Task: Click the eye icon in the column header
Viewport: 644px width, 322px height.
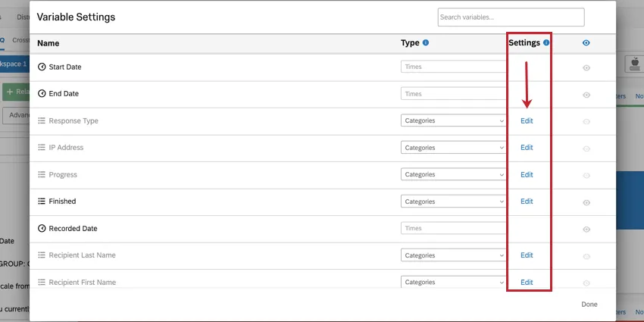Action: [x=586, y=43]
